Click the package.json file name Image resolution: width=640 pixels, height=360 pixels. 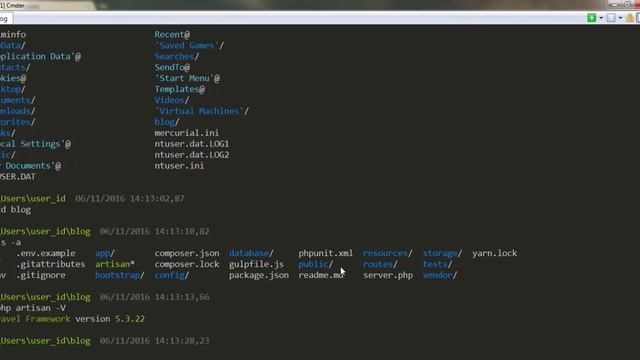tap(259, 276)
